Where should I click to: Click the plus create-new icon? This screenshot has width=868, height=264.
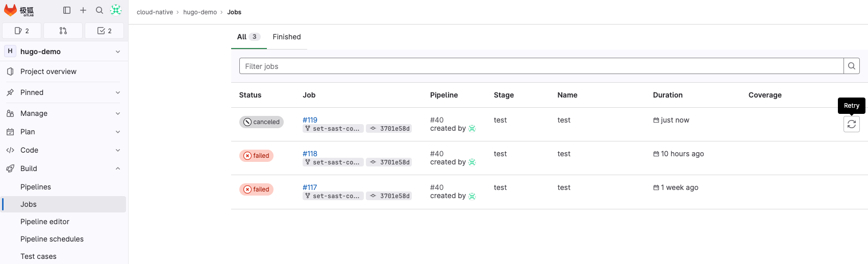83,10
